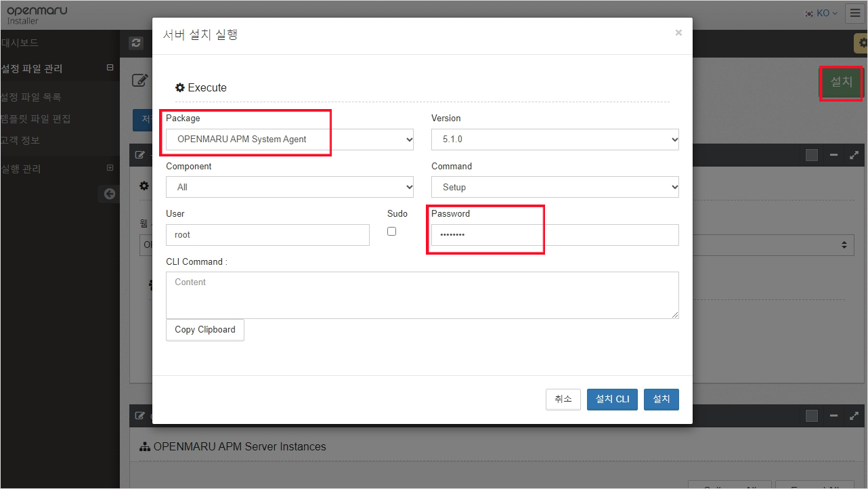Toggle the square checkbox in panel header
Image resolution: width=868 pixels, height=489 pixels.
[811, 155]
